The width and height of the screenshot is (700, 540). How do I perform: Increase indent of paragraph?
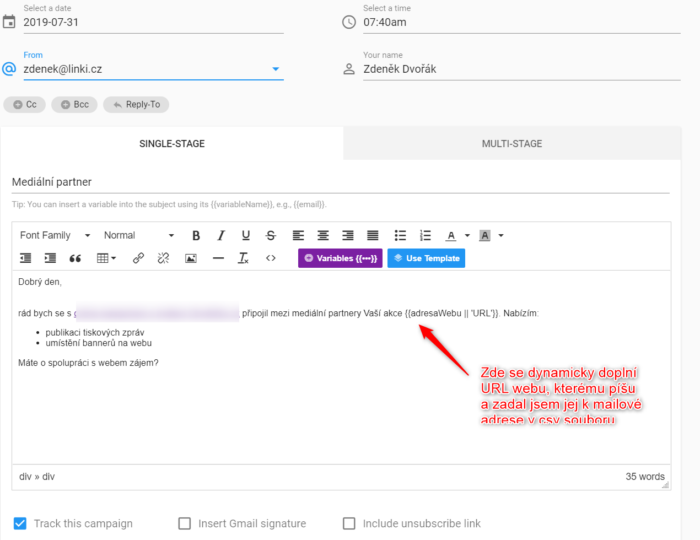[50, 258]
